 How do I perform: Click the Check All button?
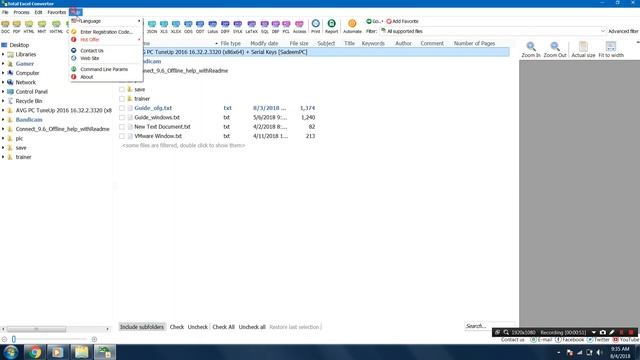(x=223, y=327)
